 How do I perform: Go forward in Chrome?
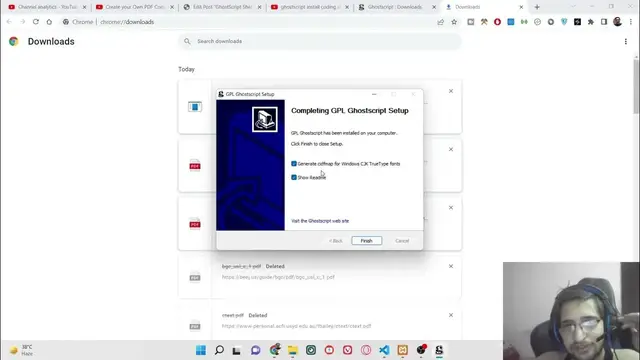22,22
